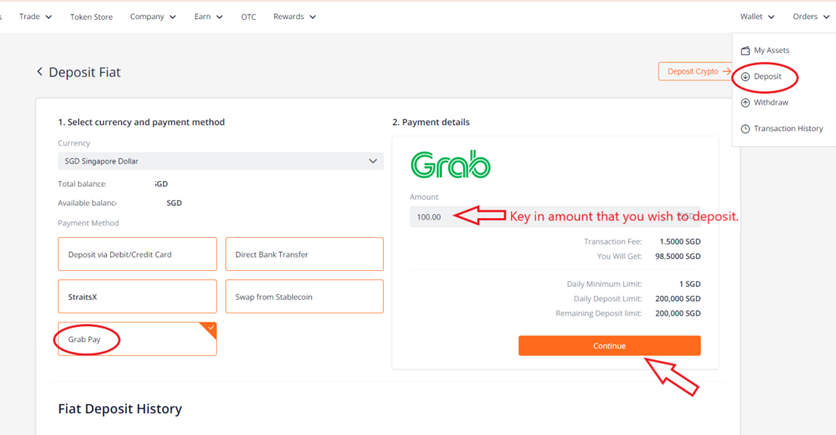Click the orange Continue button
The height and width of the screenshot is (435, 836).
pyautogui.click(x=609, y=345)
